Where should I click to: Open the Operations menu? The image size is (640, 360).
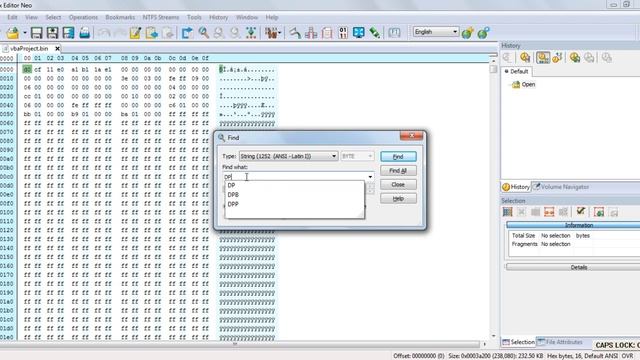(x=83, y=17)
